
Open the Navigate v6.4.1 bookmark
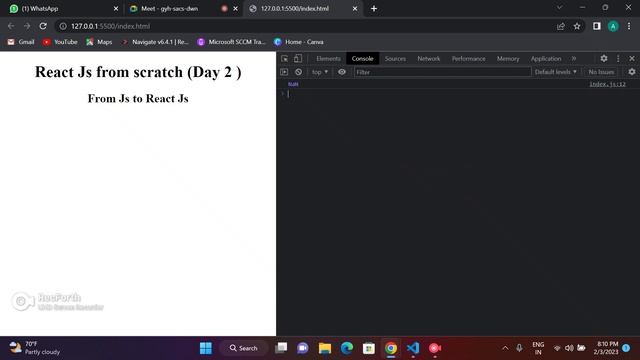(155, 42)
